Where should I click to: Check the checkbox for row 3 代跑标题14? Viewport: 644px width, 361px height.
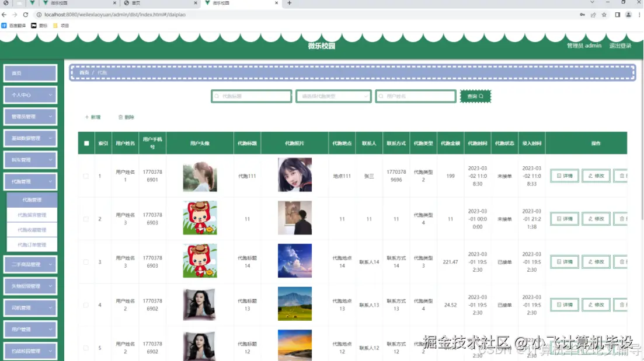tap(86, 262)
